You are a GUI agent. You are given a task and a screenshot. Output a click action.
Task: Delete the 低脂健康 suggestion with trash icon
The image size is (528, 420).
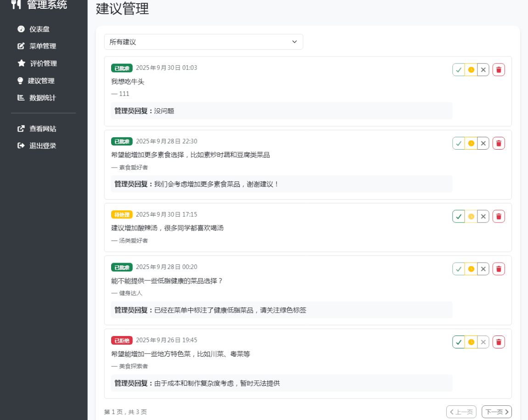[x=499, y=269]
